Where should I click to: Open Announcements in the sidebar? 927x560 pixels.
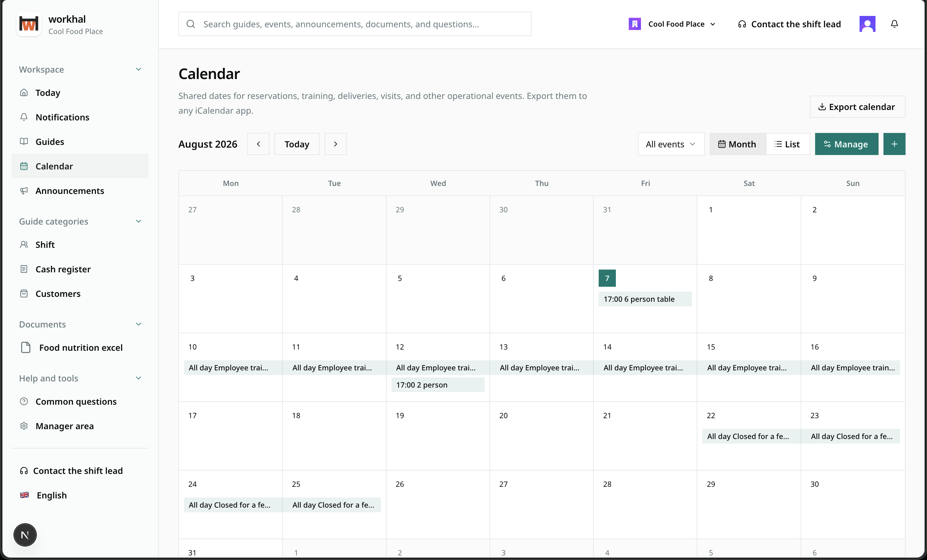tap(80, 191)
